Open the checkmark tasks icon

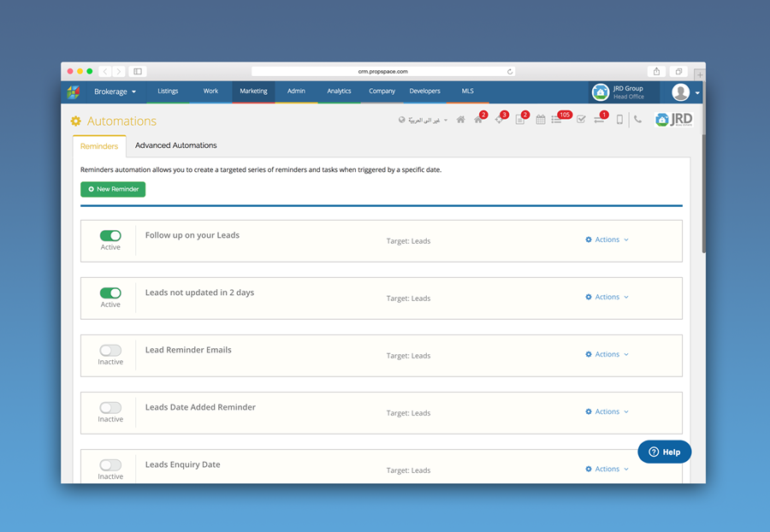tap(581, 119)
